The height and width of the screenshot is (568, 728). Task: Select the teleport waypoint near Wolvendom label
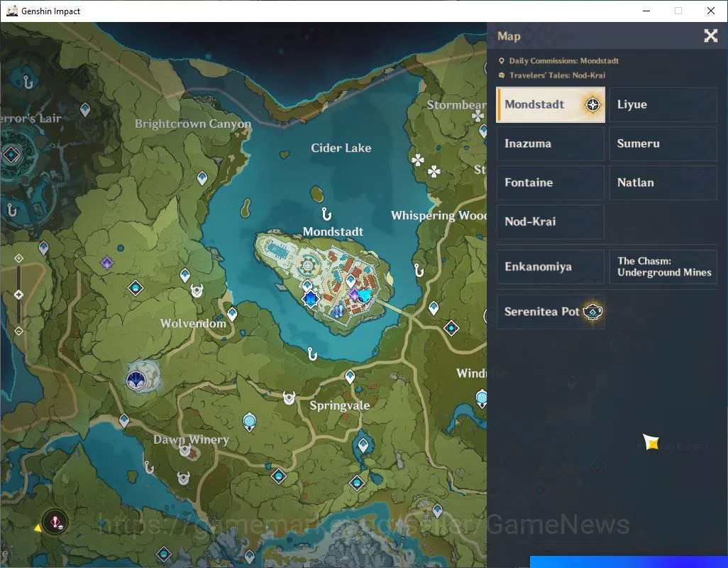tap(232, 315)
